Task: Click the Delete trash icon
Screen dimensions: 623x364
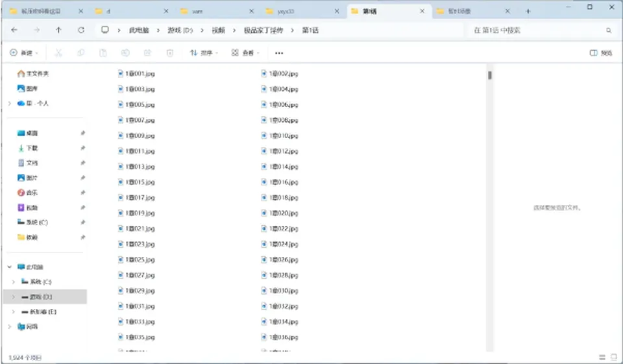Action: (x=169, y=53)
